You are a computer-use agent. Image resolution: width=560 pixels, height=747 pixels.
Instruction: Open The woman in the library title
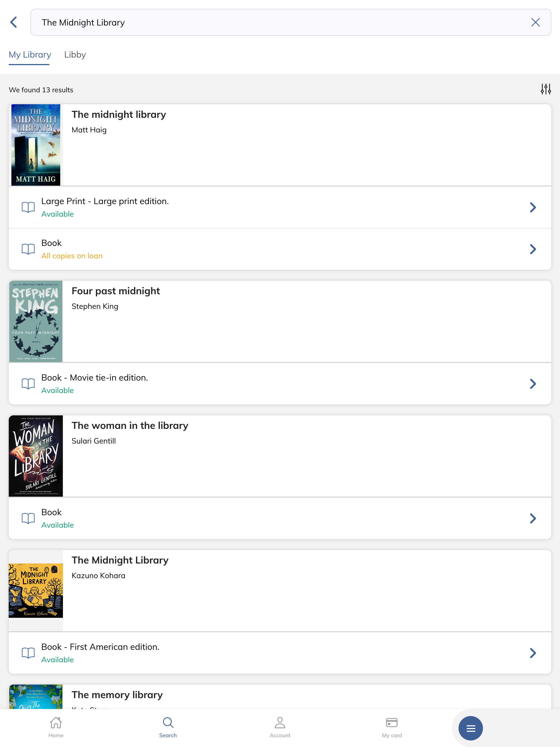130,426
